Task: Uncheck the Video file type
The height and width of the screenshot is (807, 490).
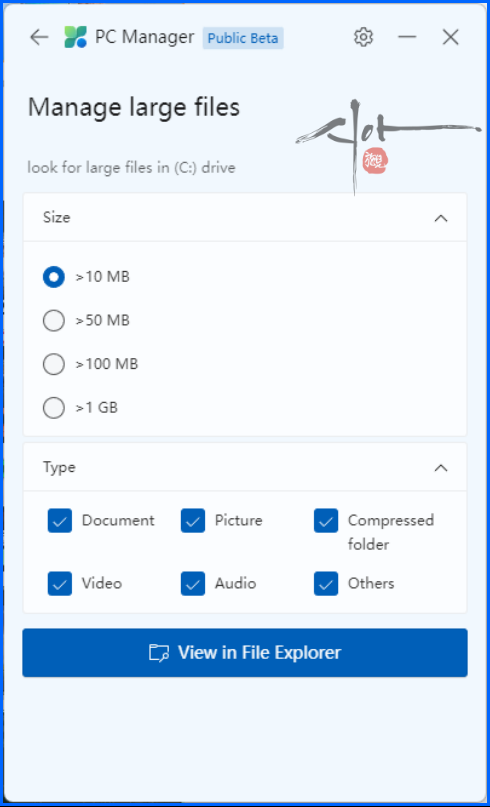Action: coord(60,584)
